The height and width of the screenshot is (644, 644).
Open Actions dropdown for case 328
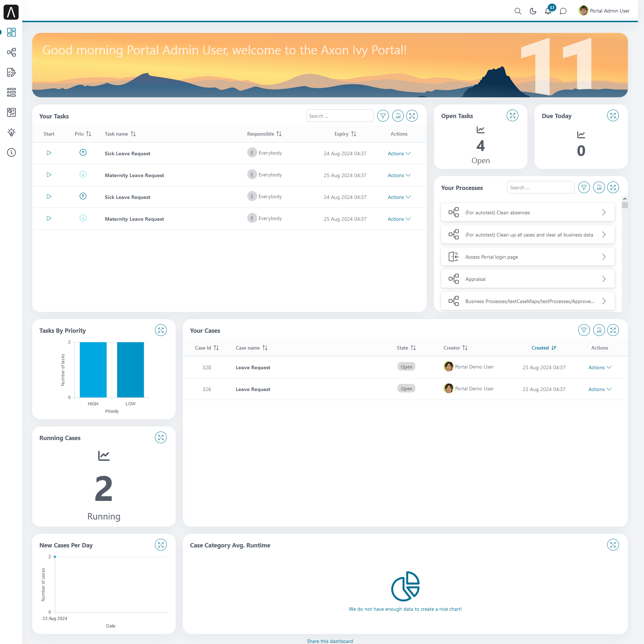(x=600, y=367)
